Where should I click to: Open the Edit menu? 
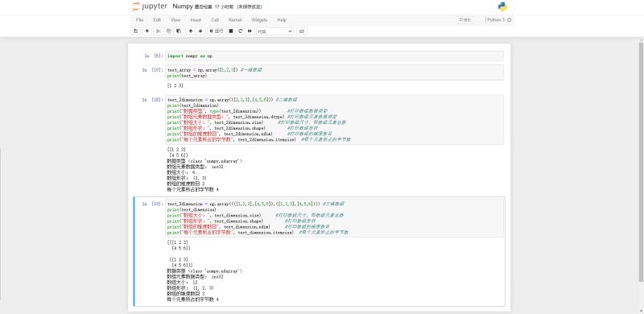[x=157, y=20]
